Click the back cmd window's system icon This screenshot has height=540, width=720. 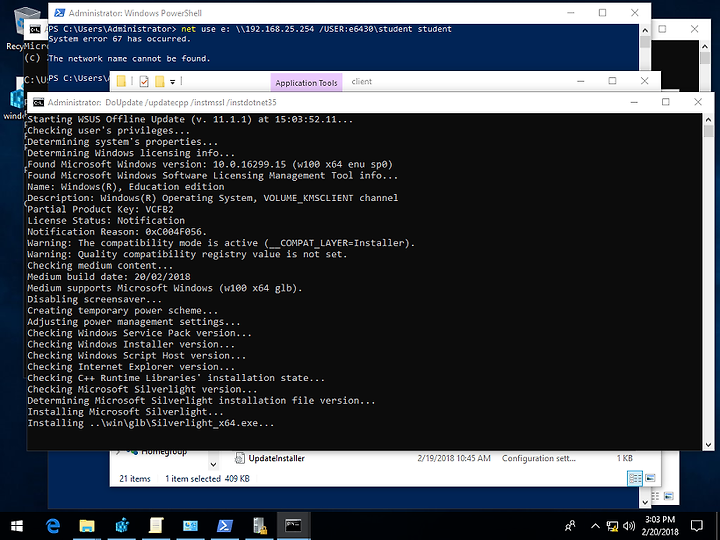pyautogui.click(x=35, y=30)
